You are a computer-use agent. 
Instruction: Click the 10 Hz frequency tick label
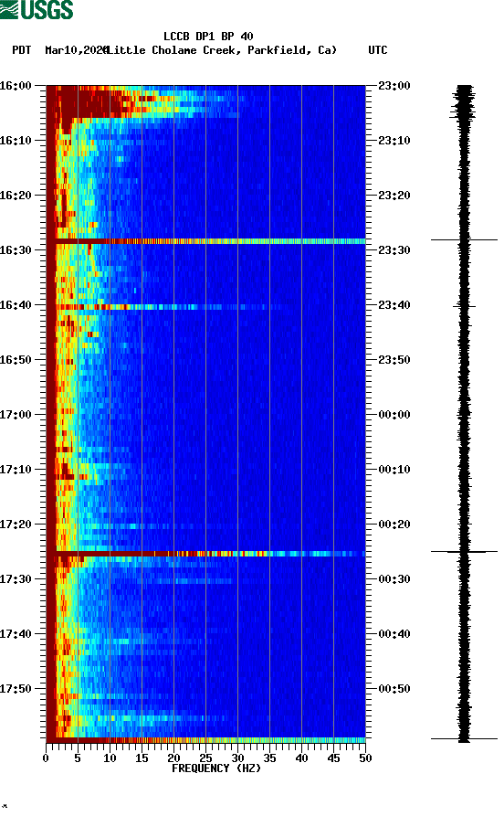click(110, 758)
